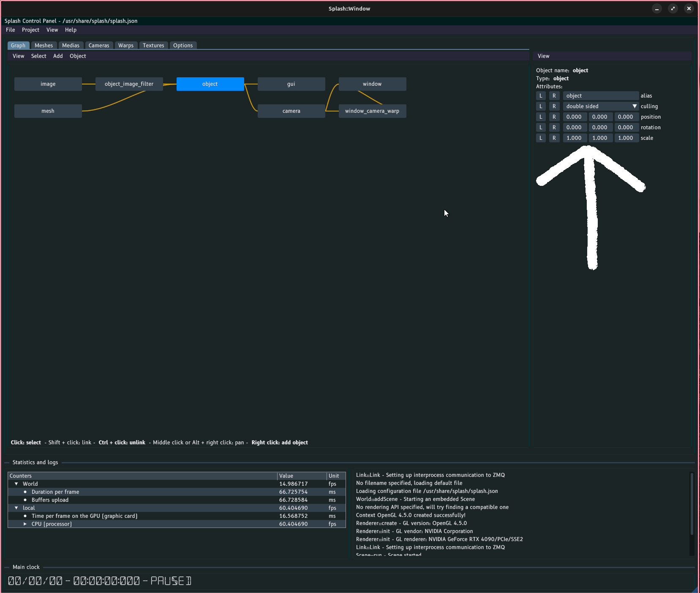Viewport: 700px width, 593px height.
Task: Open the Project menu
Action: (x=30, y=30)
